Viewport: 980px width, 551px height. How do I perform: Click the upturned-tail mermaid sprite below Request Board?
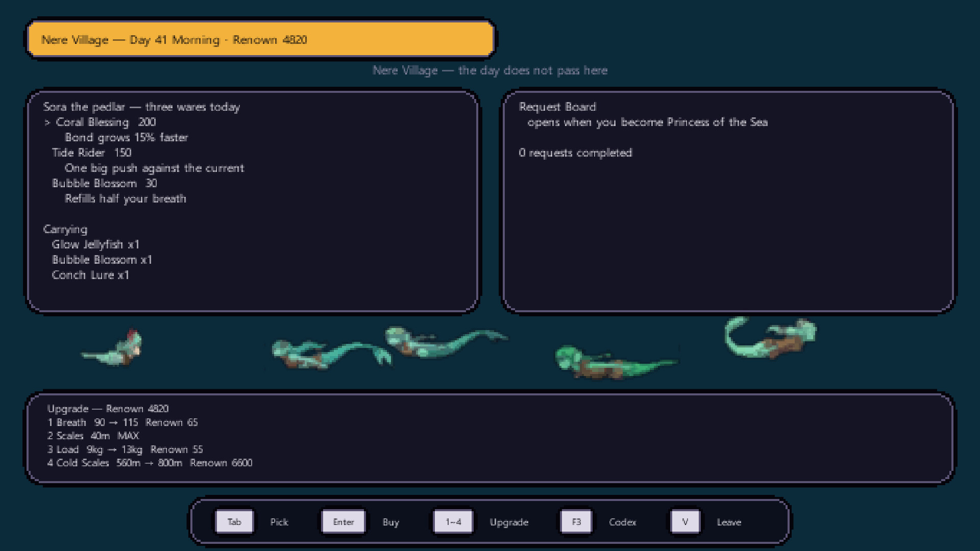pyautogui.click(x=770, y=338)
